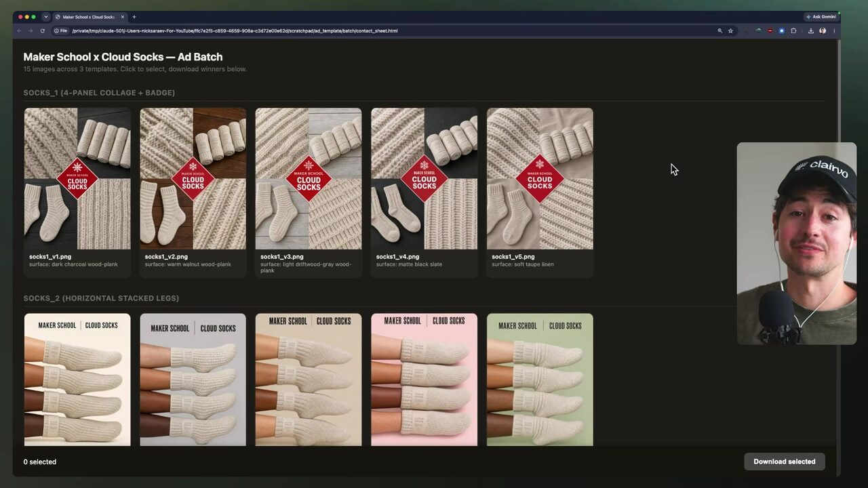Image resolution: width=868 pixels, height=488 pixels.
Task: Open the red circular extension icon
Action: pos(770,30)
